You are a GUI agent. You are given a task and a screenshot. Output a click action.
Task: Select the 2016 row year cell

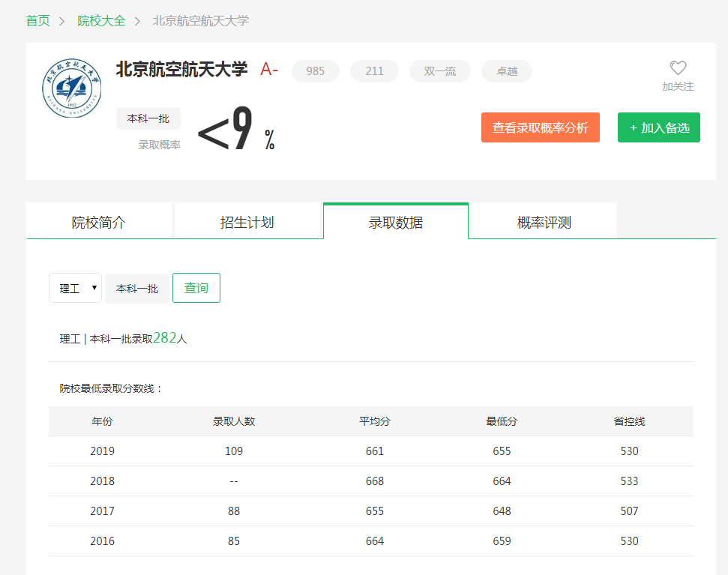[x=102, y=541]
